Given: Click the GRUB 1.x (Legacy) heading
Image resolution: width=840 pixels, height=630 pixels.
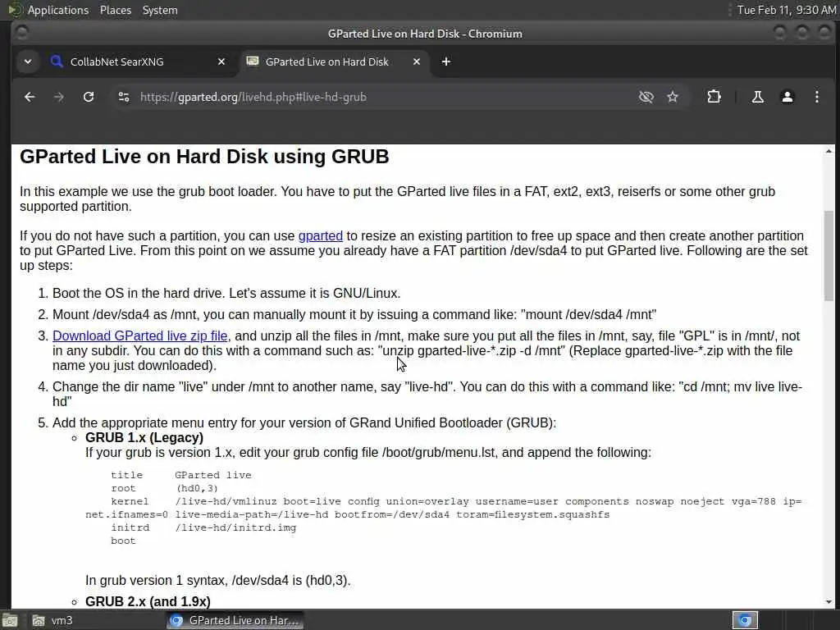Looking at the screenshot, I should pyautogui.click(x=144, y=438).
